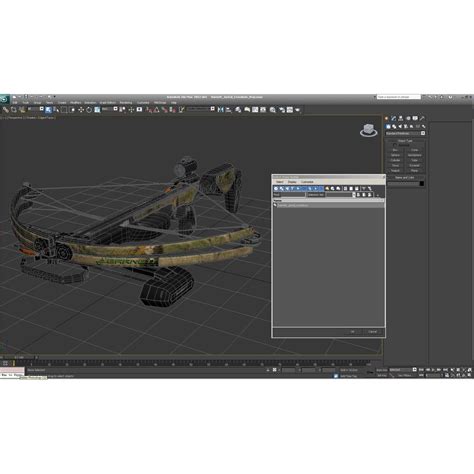Toggle Spinner Snap button
Screen dimensions: 474x474
click(172, 110)
